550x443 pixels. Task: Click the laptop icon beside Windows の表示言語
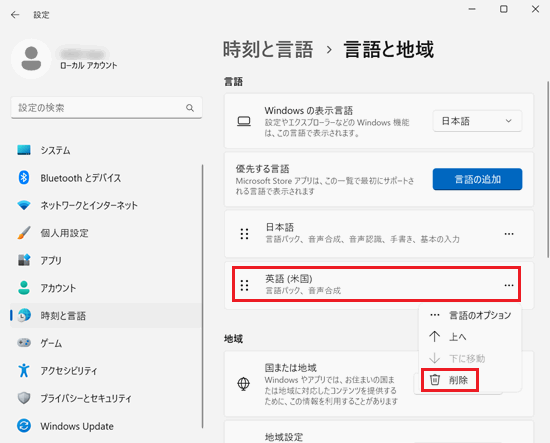point(244,121)
